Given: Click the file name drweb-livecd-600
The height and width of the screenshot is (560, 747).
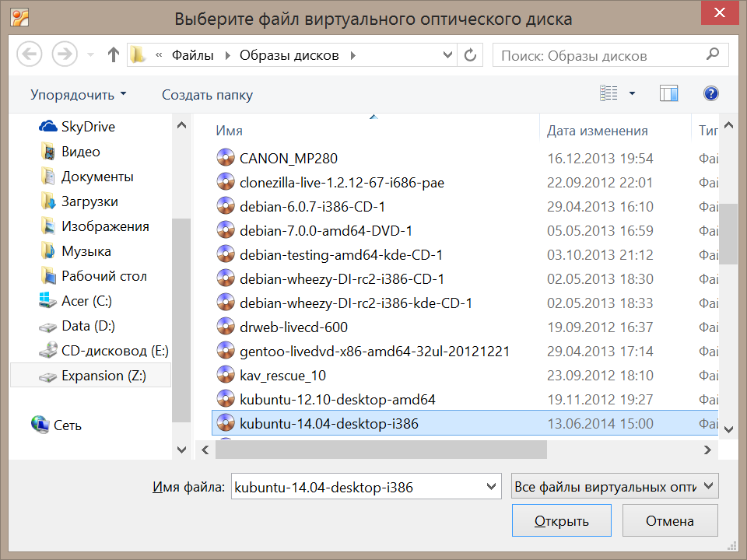Looking at the screenshot, I should (x=293, y=327).
